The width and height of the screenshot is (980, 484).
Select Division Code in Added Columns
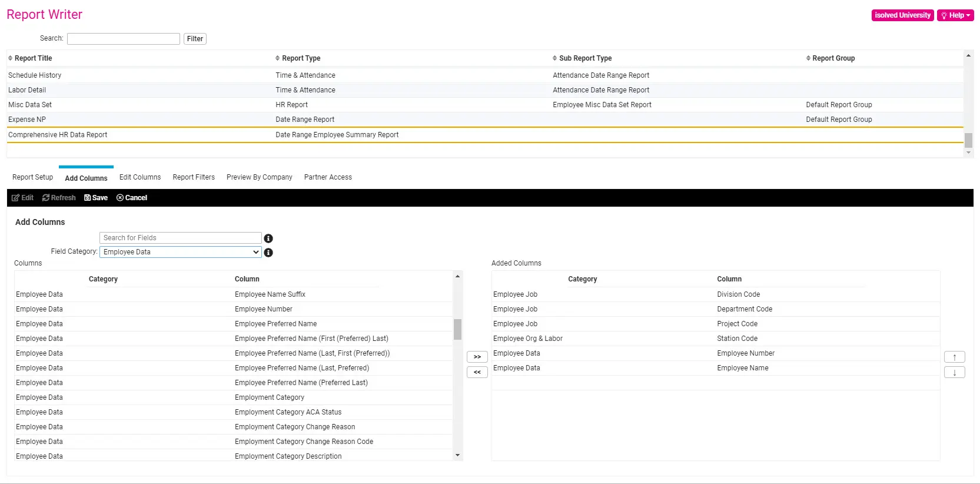pos(716,294)
